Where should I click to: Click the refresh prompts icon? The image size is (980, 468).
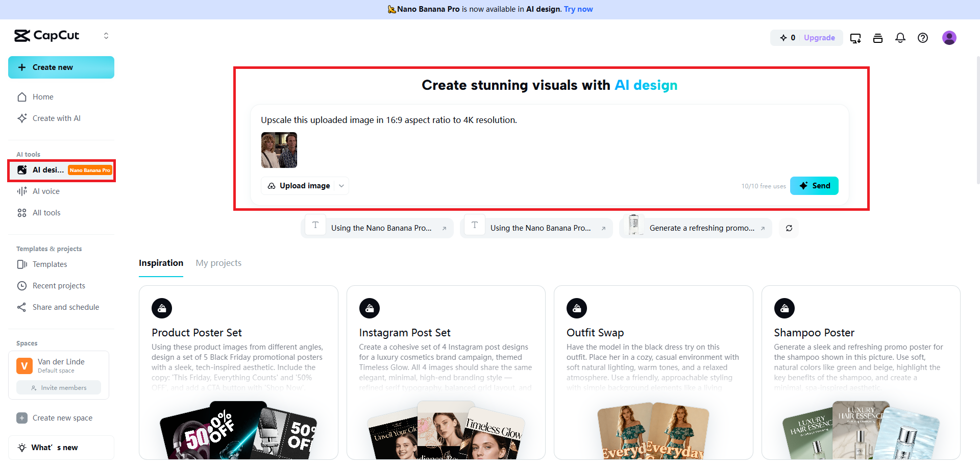coord(789,228)
